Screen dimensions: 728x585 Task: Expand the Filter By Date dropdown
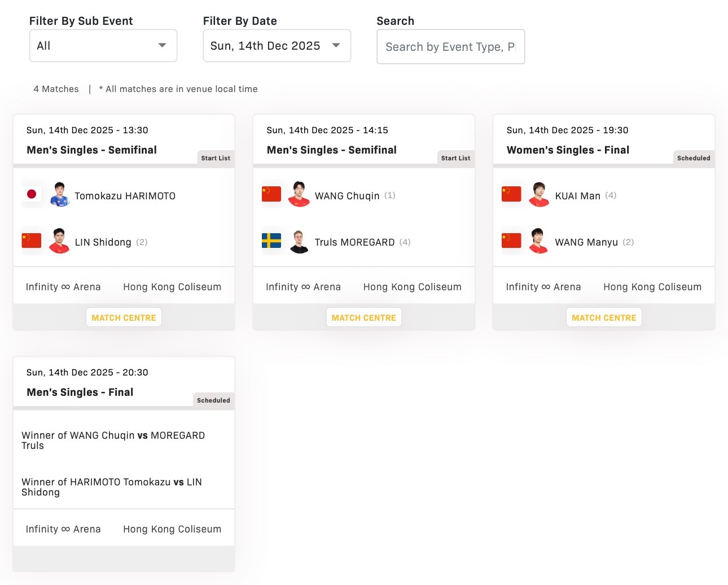pyautogui.click(x=277, y=46)
